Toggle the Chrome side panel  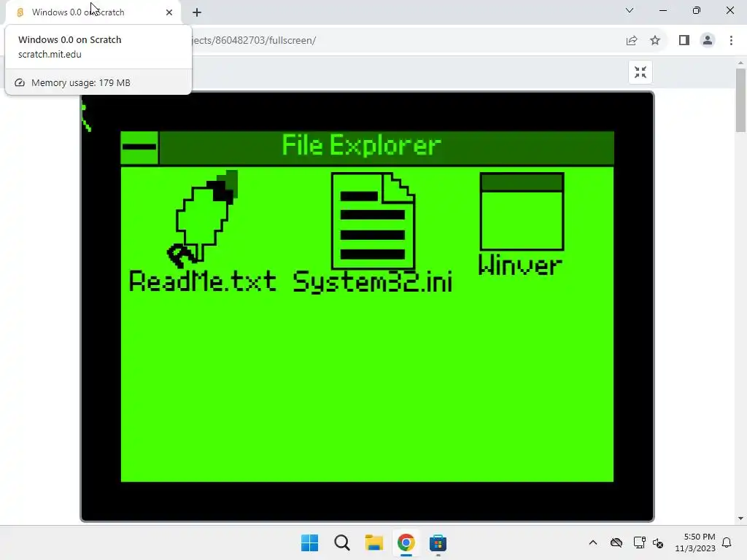pyautogui.click(x=684, y=41)
